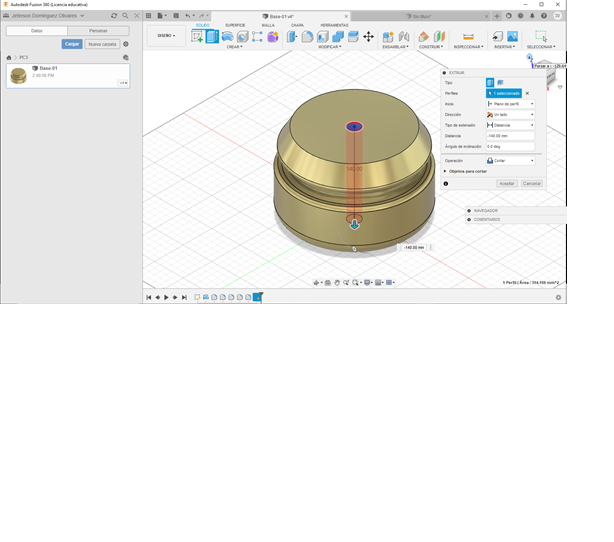Click the Move/Copy arrows icon
Image resolution: width=614 pixels, height=542 pixels.
[x=368, y=36]
